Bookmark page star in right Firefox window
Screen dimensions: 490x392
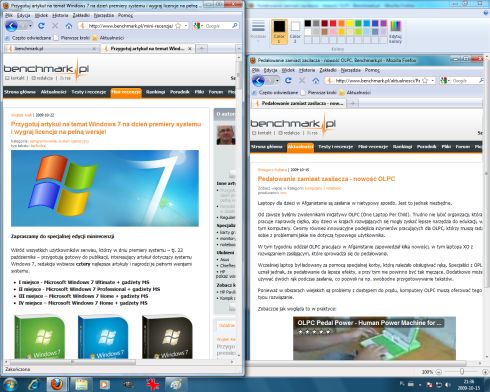point(425,80)
